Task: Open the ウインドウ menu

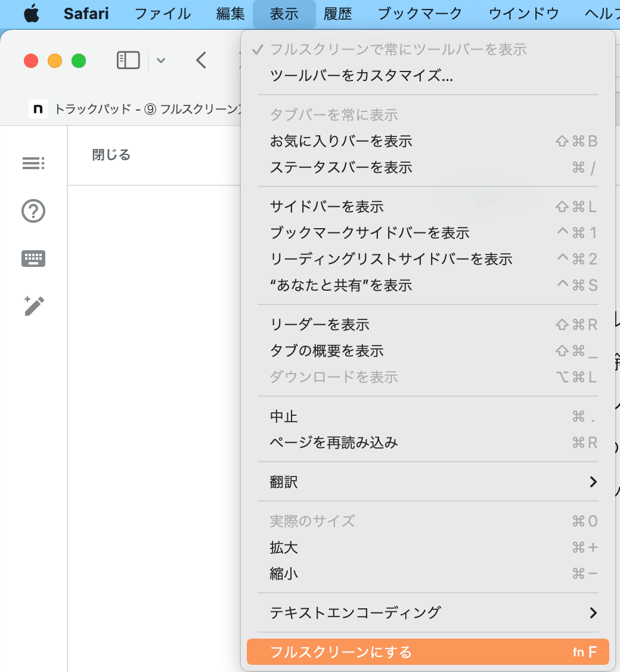Action: point(523,14)
